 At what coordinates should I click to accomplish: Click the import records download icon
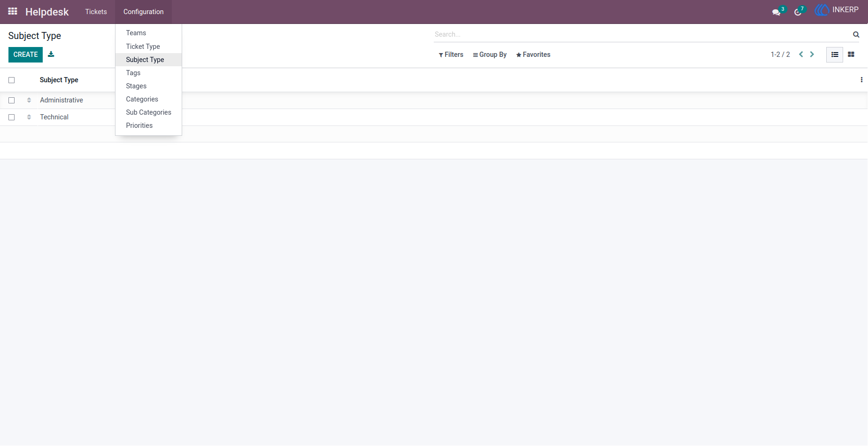coord(51,55)
